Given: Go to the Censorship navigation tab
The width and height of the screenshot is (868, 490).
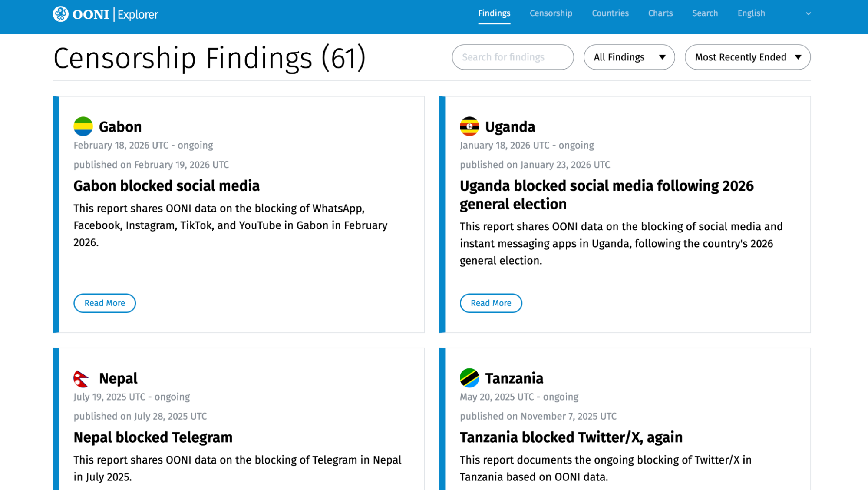Looking at the screenshot, I should pyautogui.click(x=551, y=13).
